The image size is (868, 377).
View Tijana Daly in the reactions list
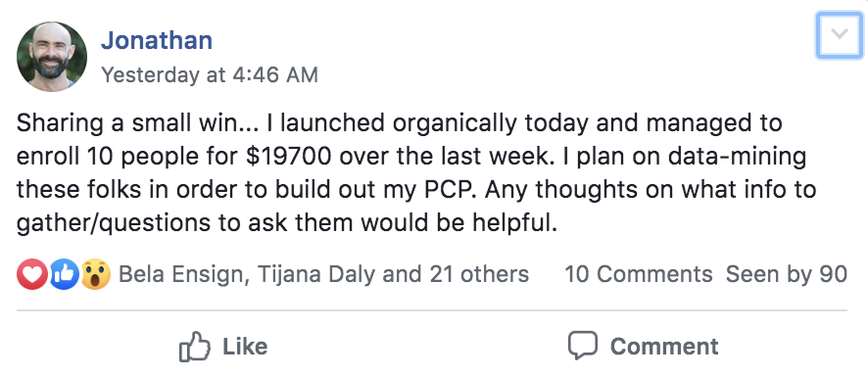click(x=313, y=274)
